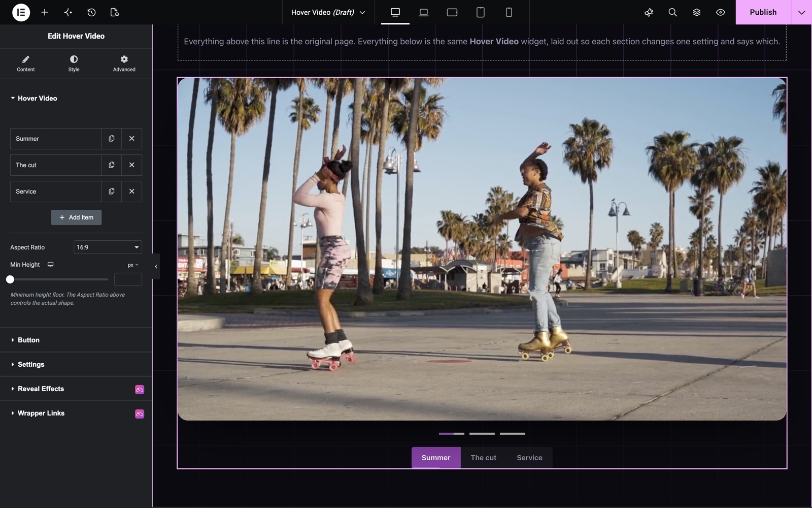Open the Aspect Ratio 16:9 dropdown

point(108,247)
